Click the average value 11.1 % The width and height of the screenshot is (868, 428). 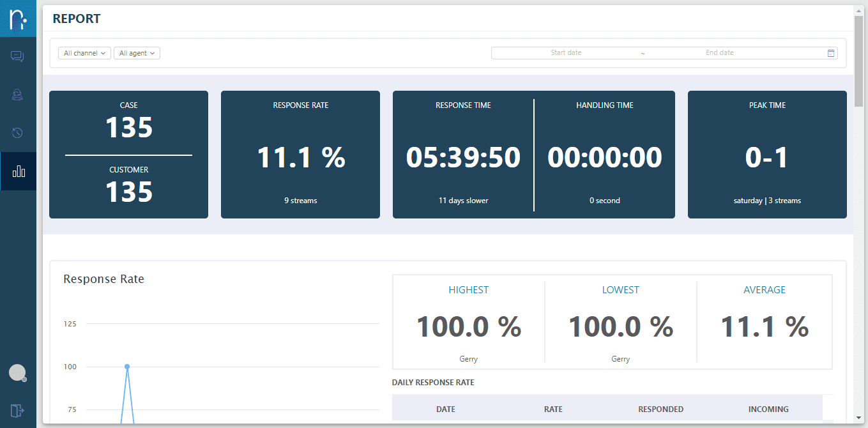coord(765,327)
